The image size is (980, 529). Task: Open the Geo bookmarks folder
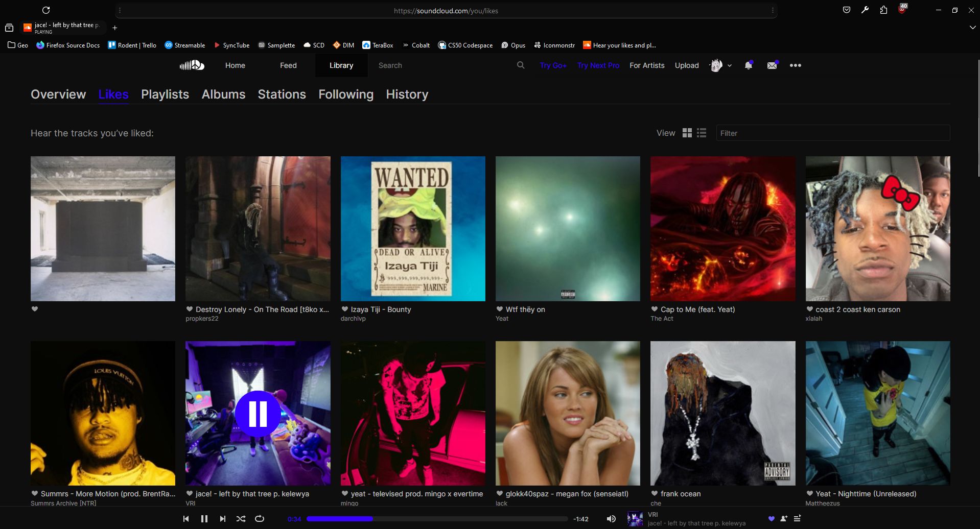18,45
